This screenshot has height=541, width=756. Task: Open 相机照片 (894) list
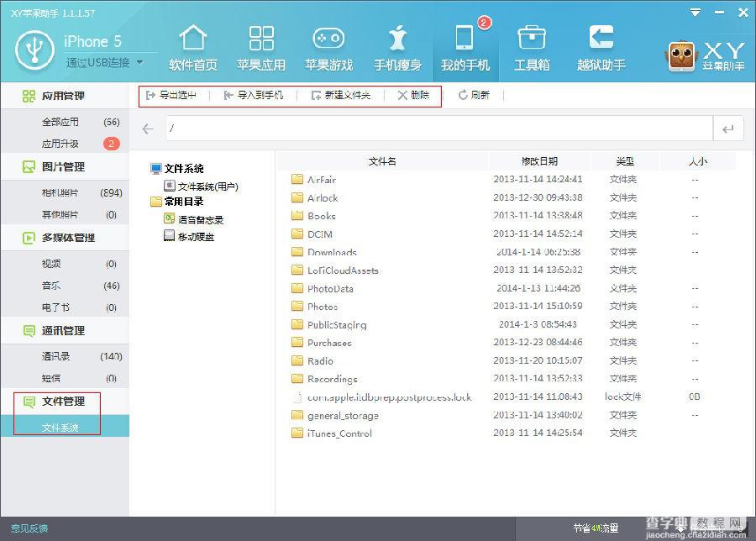pos(65,193)
